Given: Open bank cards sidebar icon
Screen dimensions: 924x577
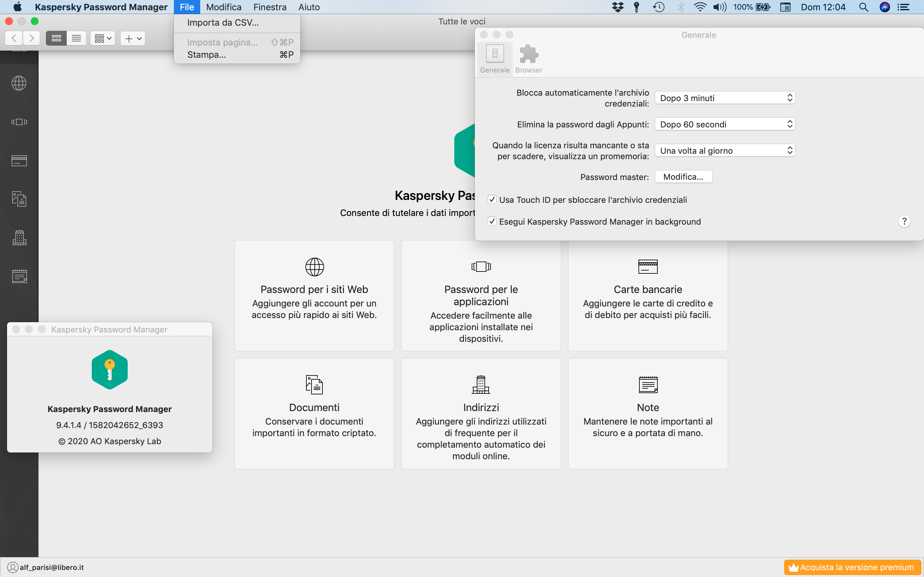Looking at the screenshot, I should tap(19, 161).
